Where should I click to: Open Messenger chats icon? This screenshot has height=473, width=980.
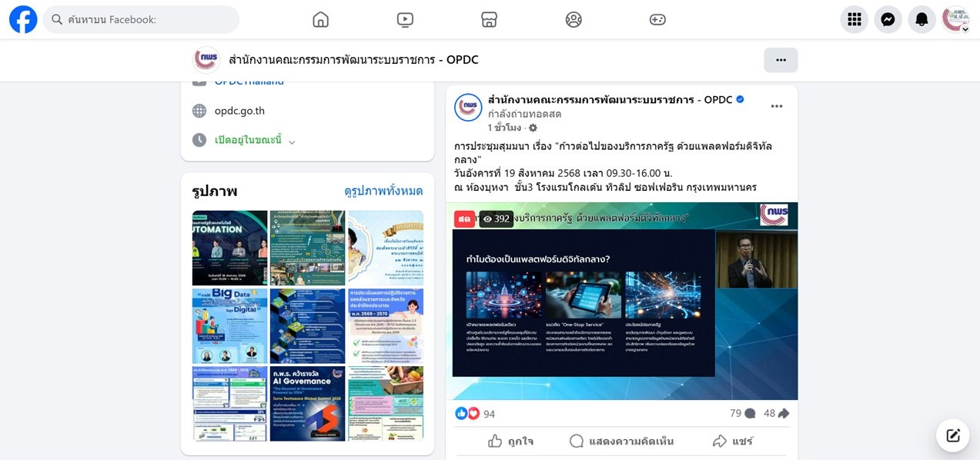888,19
